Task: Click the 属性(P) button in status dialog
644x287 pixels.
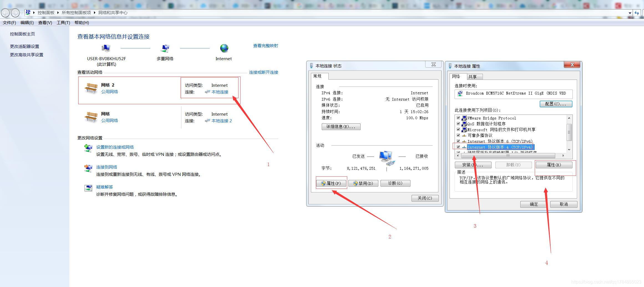Action: tap(331, 183)
